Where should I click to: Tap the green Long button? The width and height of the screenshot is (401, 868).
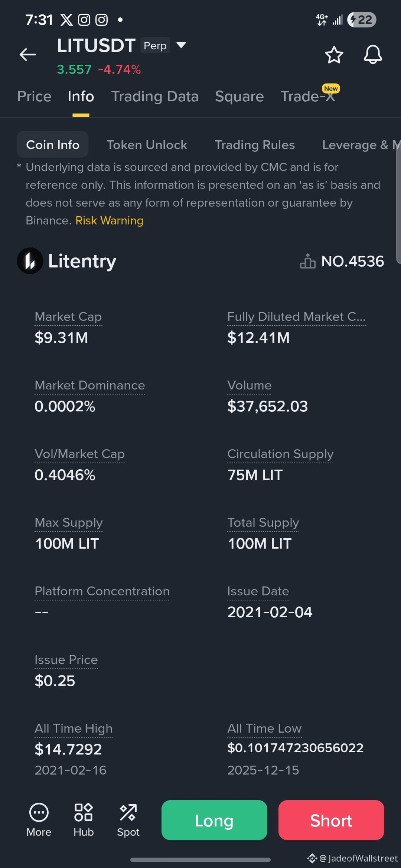click(214, 820)
